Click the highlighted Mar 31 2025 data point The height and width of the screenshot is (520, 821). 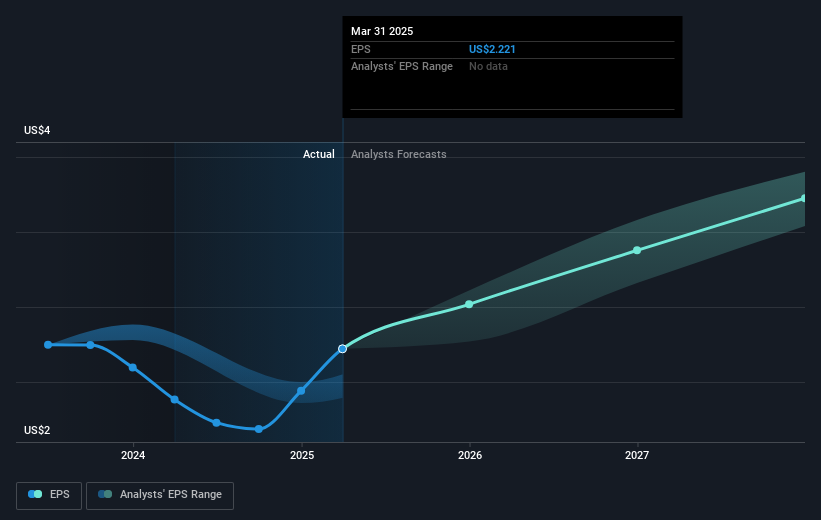coord(342,349)
